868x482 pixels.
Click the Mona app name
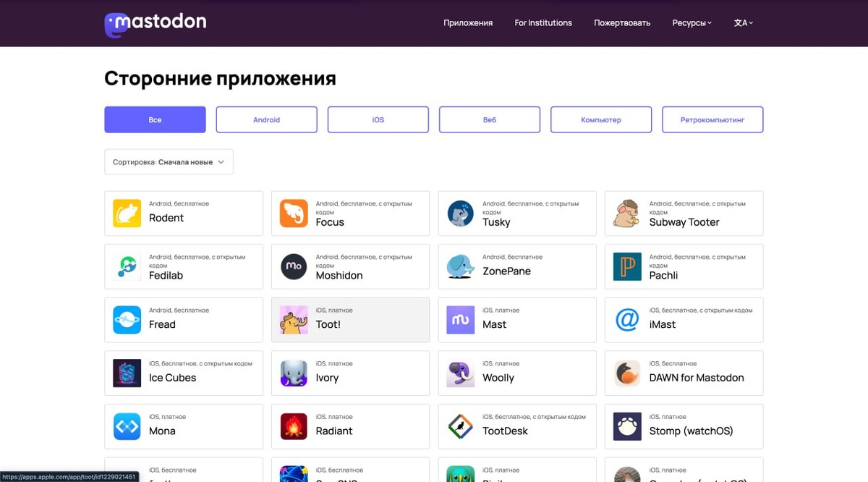click(162, 431)
